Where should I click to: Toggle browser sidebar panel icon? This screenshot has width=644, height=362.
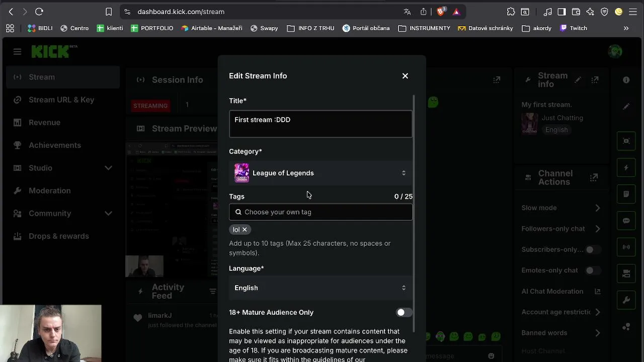[561, 12]
